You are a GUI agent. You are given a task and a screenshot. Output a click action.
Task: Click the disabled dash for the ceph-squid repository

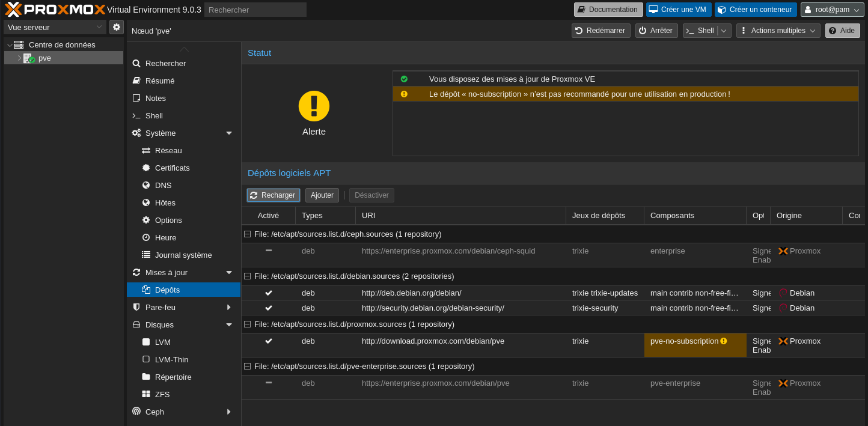[x=269, y=251]
